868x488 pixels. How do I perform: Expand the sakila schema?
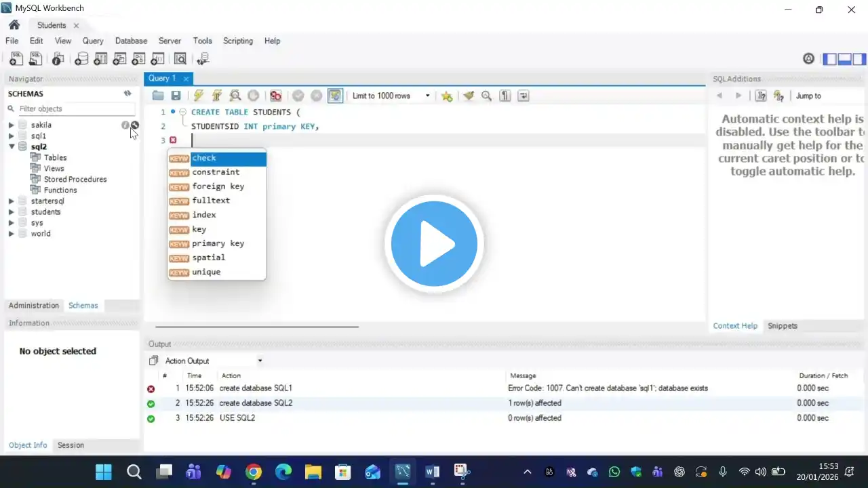click(x=11, y=125)
